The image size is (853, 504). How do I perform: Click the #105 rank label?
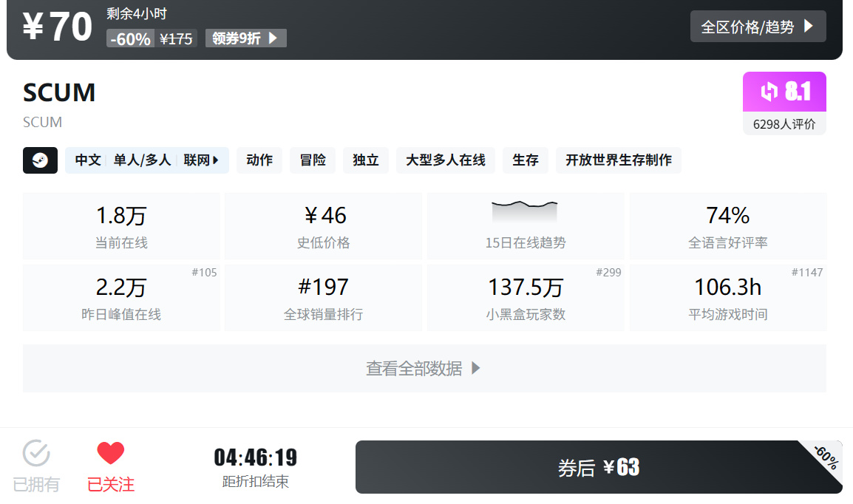coord(204,273)
